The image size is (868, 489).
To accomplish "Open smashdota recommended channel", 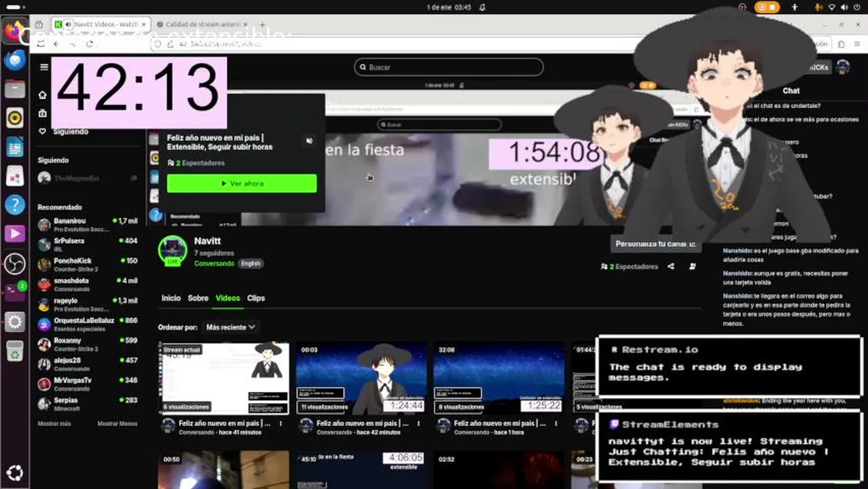I will (x=88, y=284).
